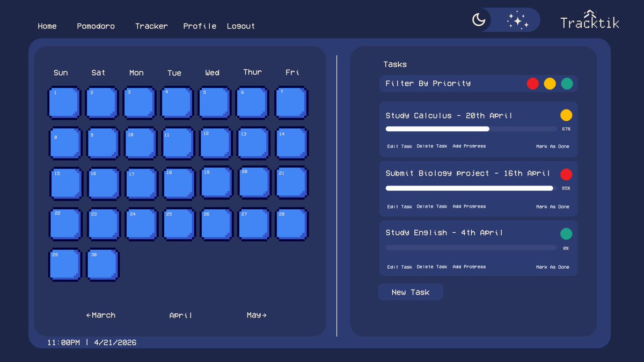
Task: Pick day 21 in the calendar
Action: coord(292,183)
